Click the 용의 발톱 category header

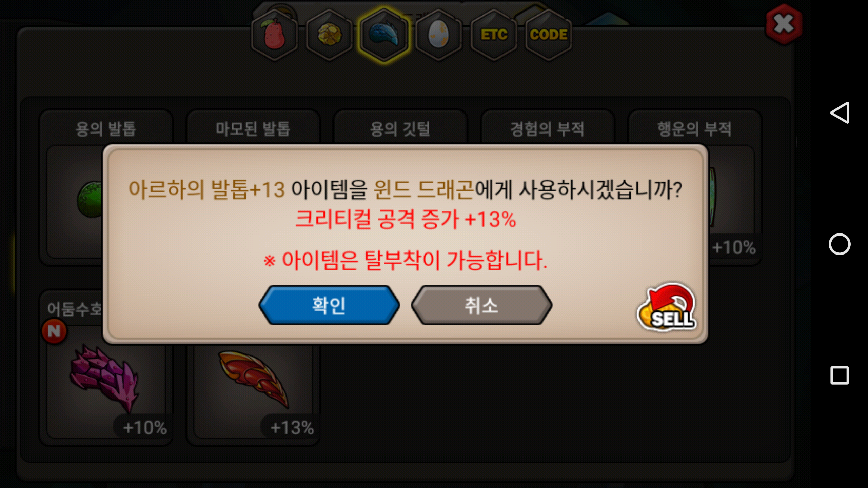(106, 129)
